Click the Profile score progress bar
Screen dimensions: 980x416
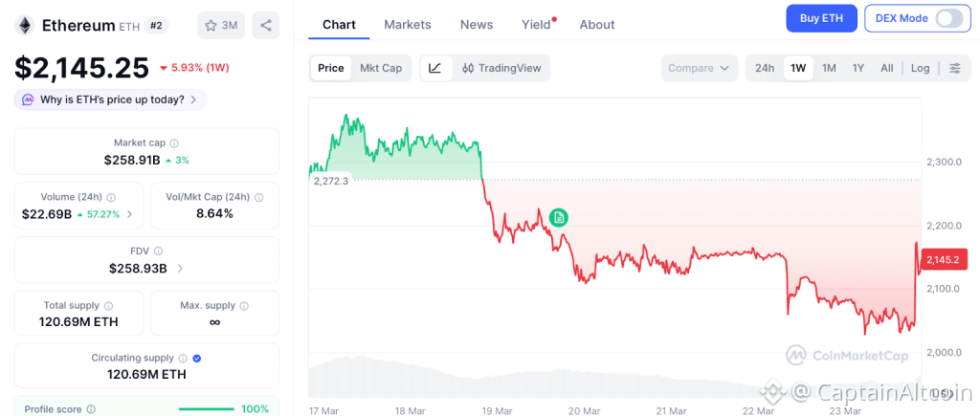coord(206,409)
